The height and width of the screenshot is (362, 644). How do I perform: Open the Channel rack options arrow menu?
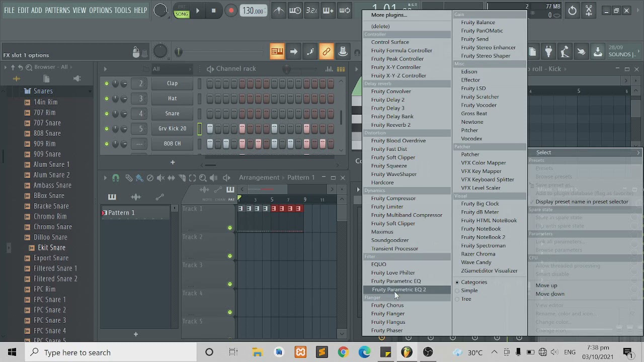pos(105,69)
